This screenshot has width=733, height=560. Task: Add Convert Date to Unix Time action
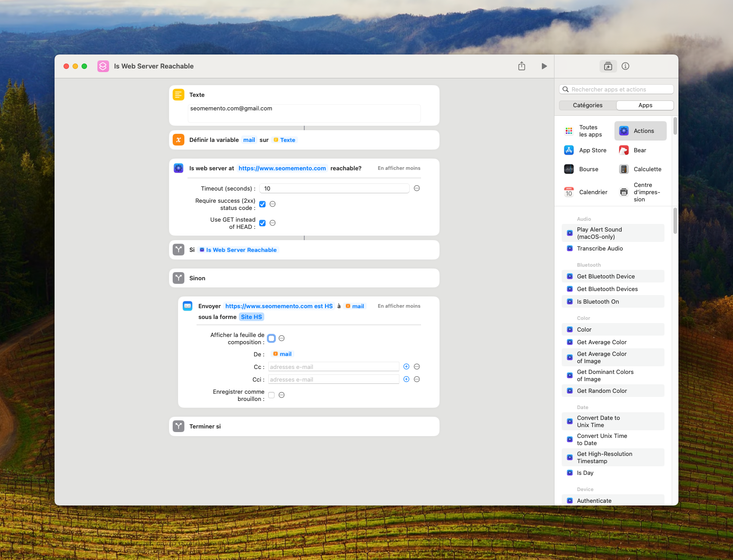(x=613, y=421)
